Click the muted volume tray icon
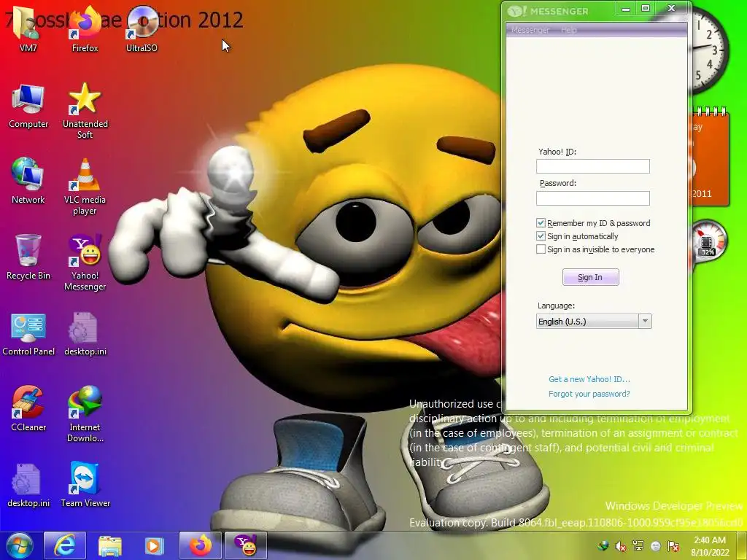747x560 pixels. point(620,546)
